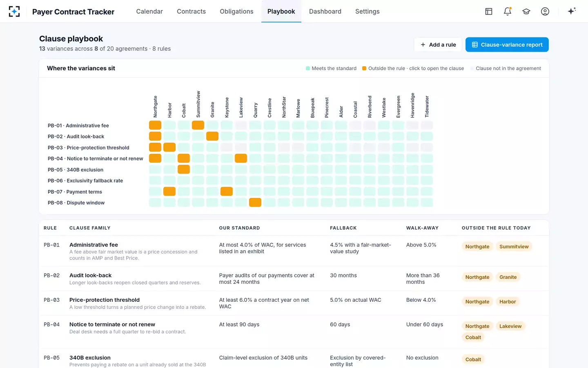Click the Northgate chip in the PB-02 table row
The height and width of the screenshot is (368, 588).
pos(477,277)
